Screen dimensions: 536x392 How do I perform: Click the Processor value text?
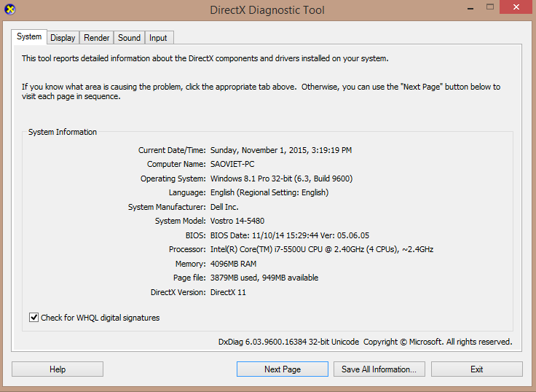[321, 249]
